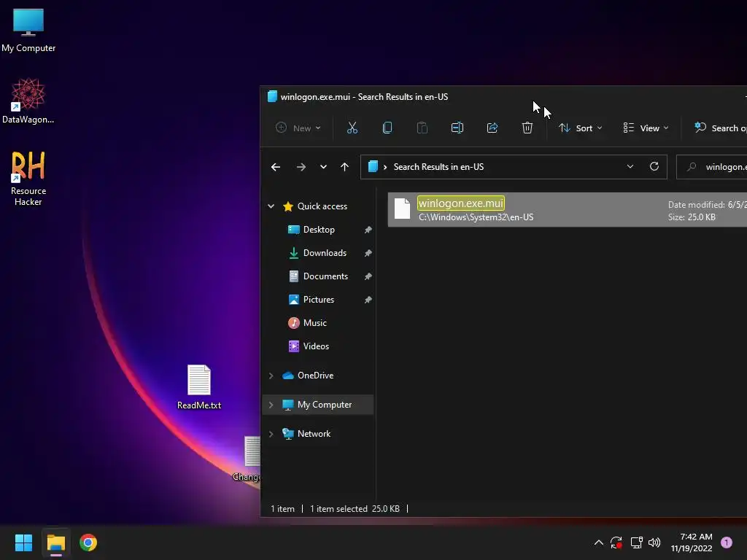The image size is (747, 560).
Task: Go up one folder level
Action: coord(344,167)
